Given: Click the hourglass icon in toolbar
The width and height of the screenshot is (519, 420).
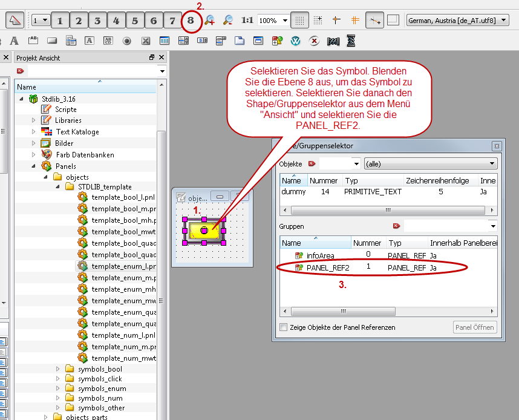Looking at the screenshot, I should point(351,41).
